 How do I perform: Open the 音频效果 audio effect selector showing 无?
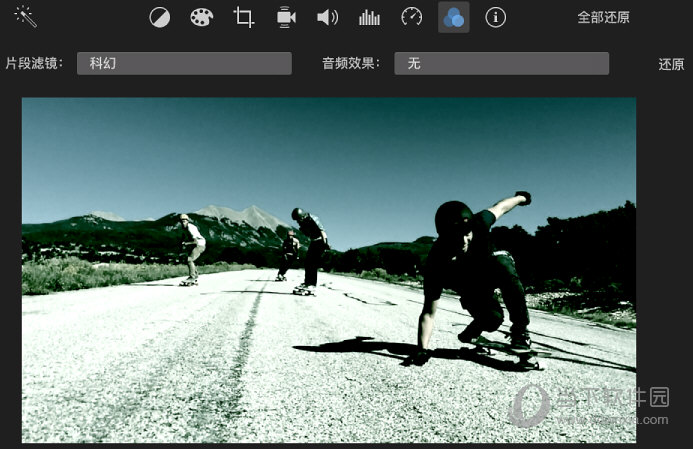point(502,64)
